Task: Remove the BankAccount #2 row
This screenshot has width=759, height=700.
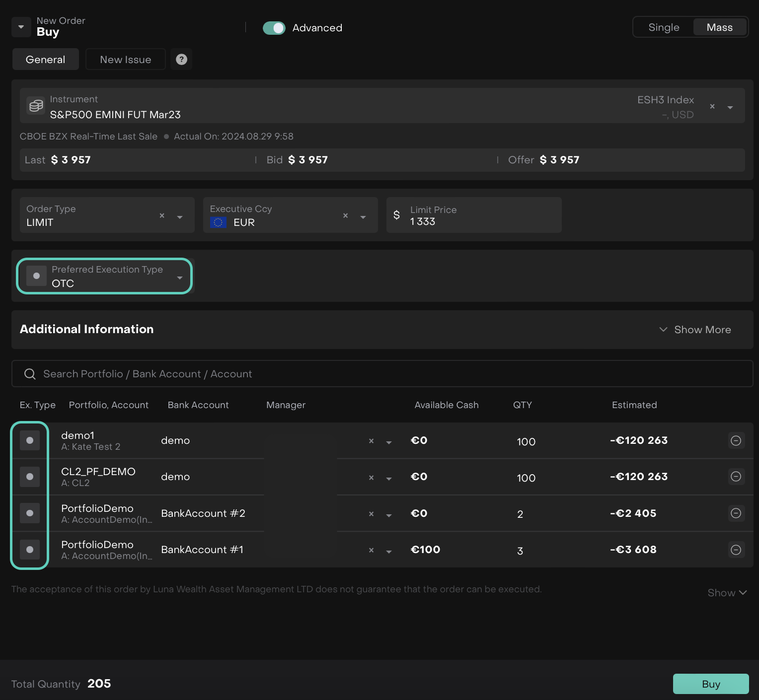Action: pyautogui.click(x=736, y=513)
